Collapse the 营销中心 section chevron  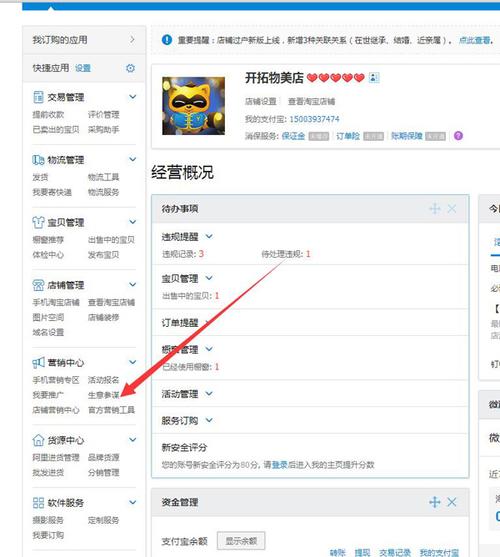[x=132, y=362]
